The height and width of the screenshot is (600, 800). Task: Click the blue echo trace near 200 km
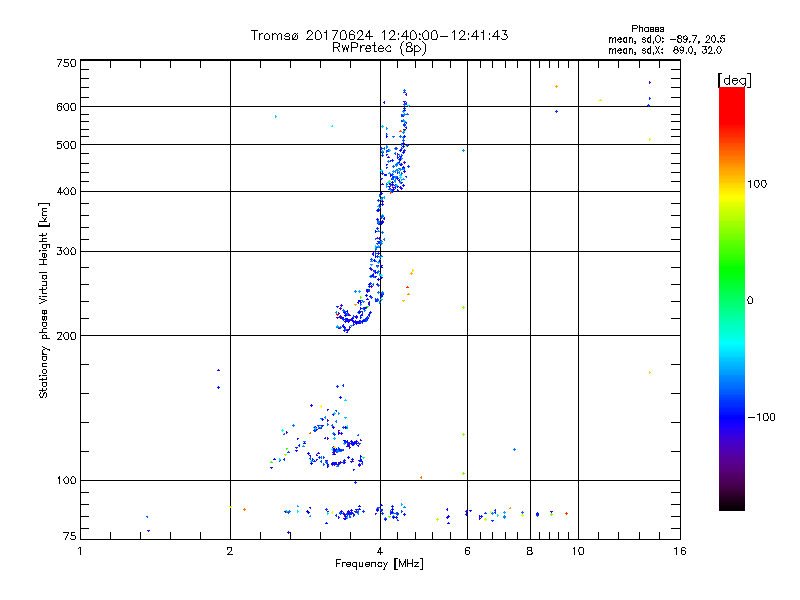pos(352,319)
